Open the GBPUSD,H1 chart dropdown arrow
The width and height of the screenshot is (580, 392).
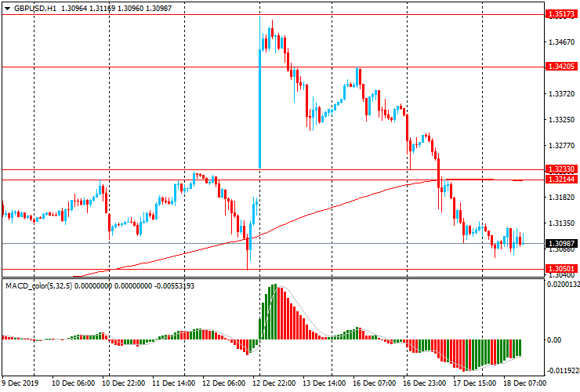(7, 9)
